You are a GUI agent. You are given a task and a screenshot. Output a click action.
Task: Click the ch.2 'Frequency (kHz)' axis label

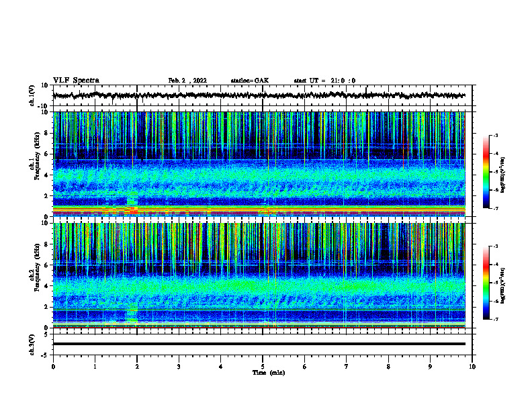tap(37, 267)
